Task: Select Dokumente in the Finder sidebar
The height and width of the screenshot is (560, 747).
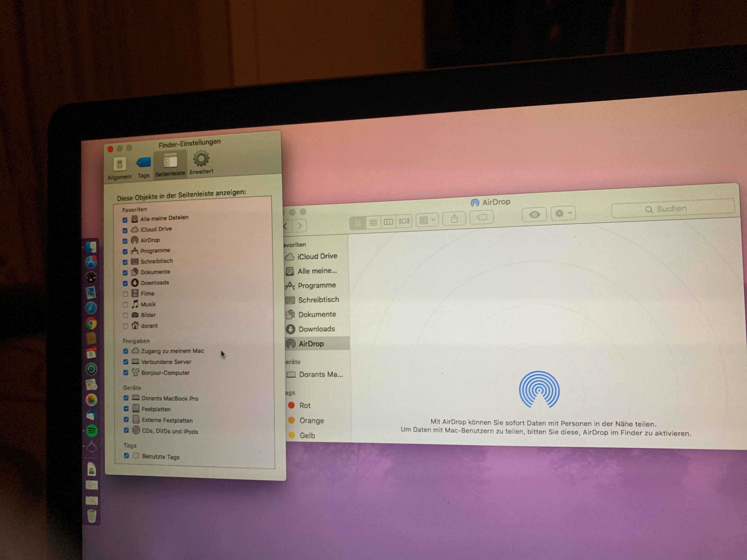Action: tap(317, 314)
